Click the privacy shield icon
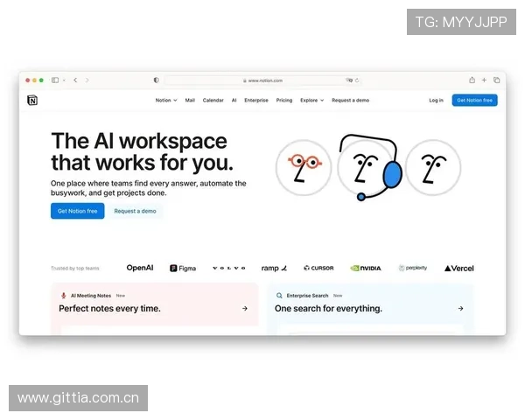525x420 pixels. coord(157,80)
